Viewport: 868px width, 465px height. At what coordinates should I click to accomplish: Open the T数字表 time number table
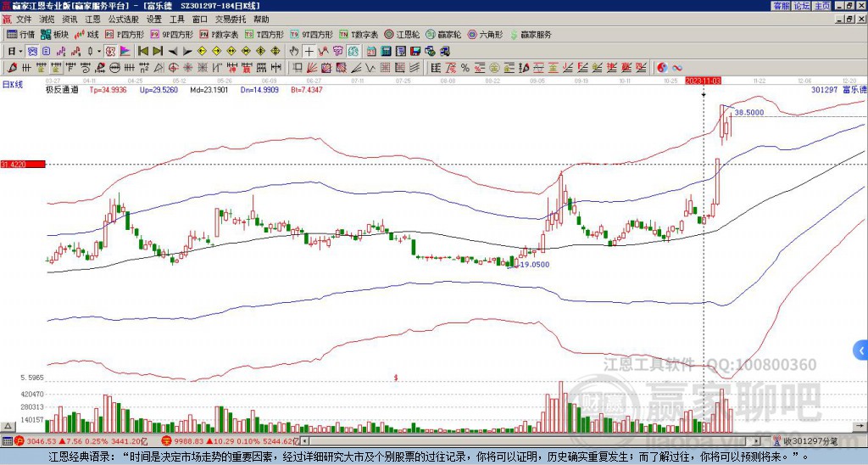click(x=359, y=34)
